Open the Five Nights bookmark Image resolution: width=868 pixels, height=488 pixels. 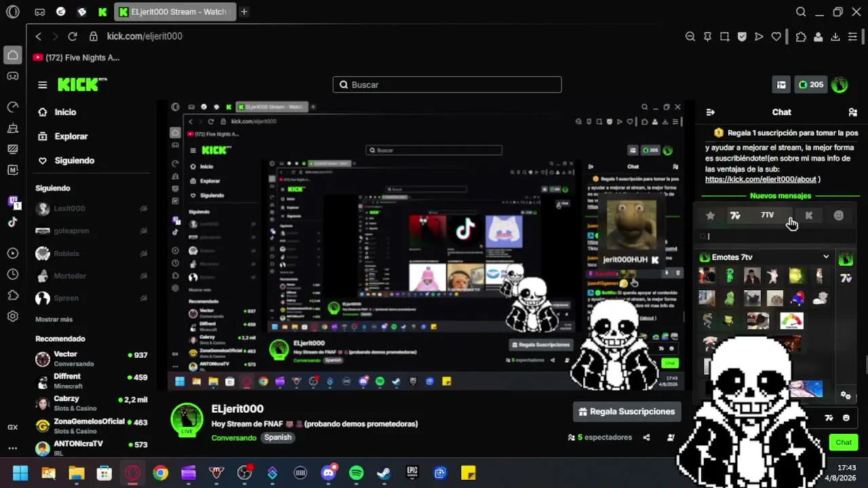click(x=76, y=58)
